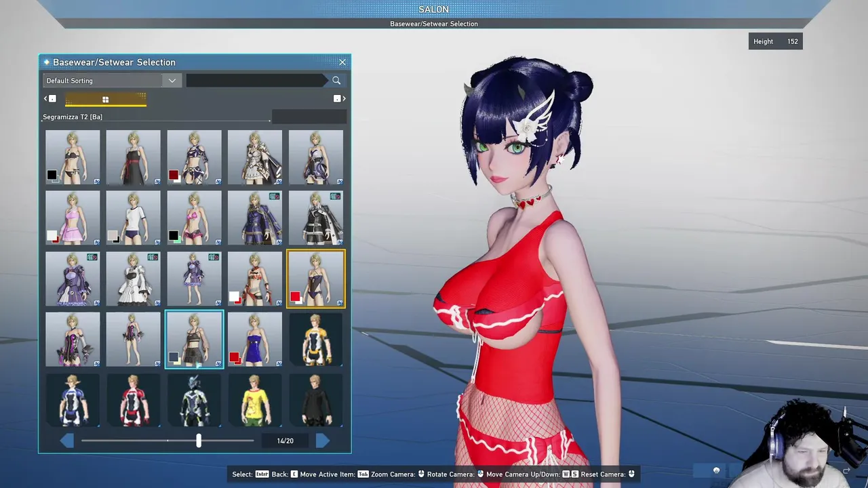Click restriction badge on purple gothic dress
Screen dimensions: 868x488
[92, 258]
